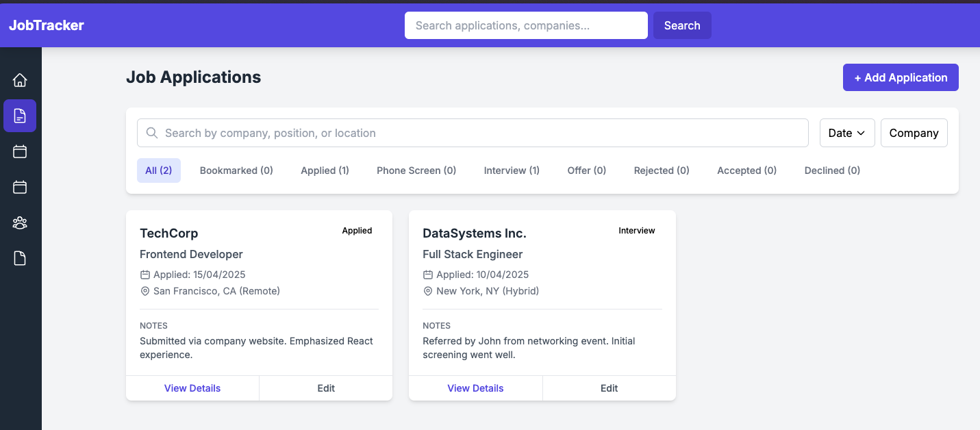Screen dimensions: 980x430
Task: Click the magnifier icon in the filter search
Action: click(152, 133)
